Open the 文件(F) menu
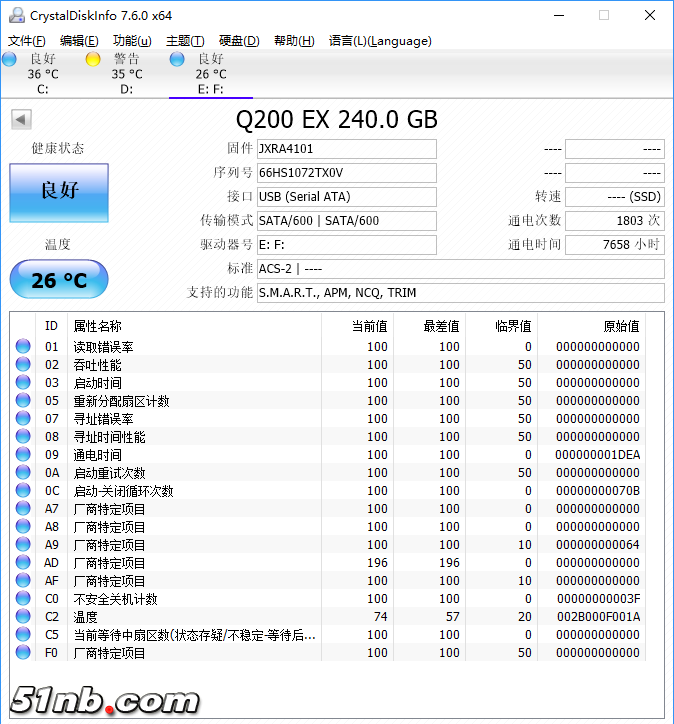 pyautogui.click(x=27, y=41)
